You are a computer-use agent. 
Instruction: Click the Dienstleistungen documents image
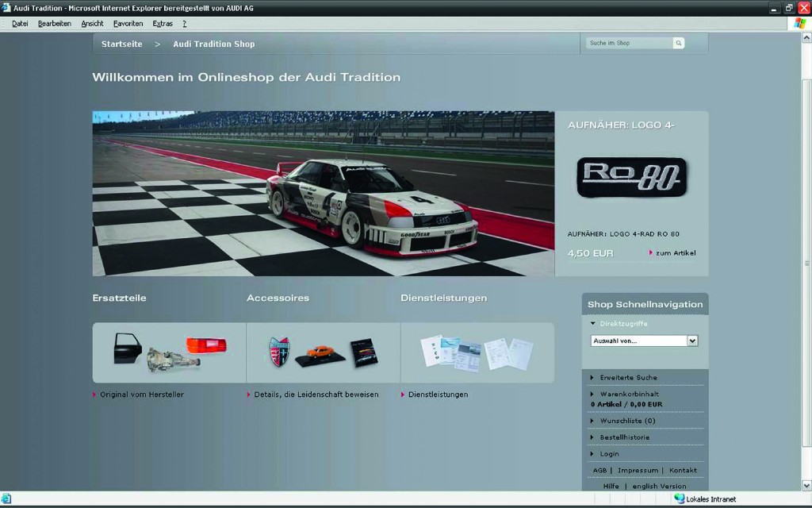click(x=477, y=352)
